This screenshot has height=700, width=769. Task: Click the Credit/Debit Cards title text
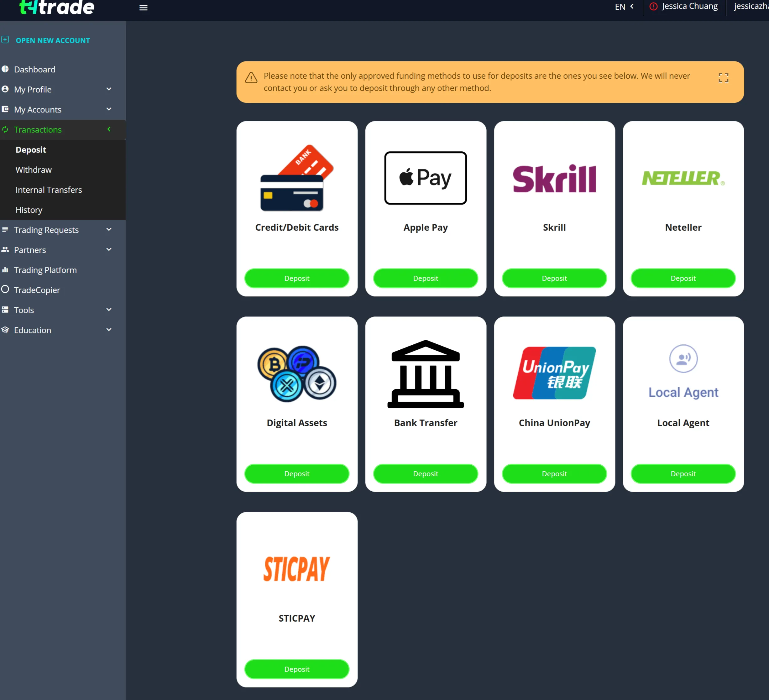point(297,227)
